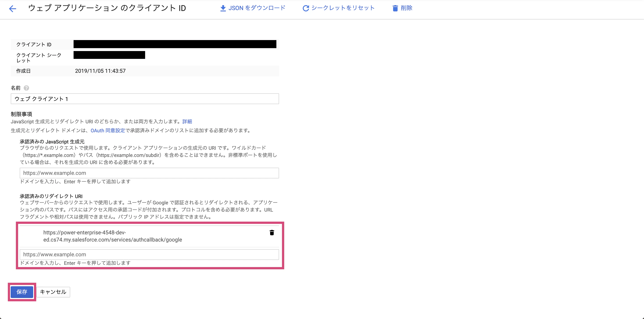Click 承認済みの JavaScript 生成元 heading

pos(52,142)
